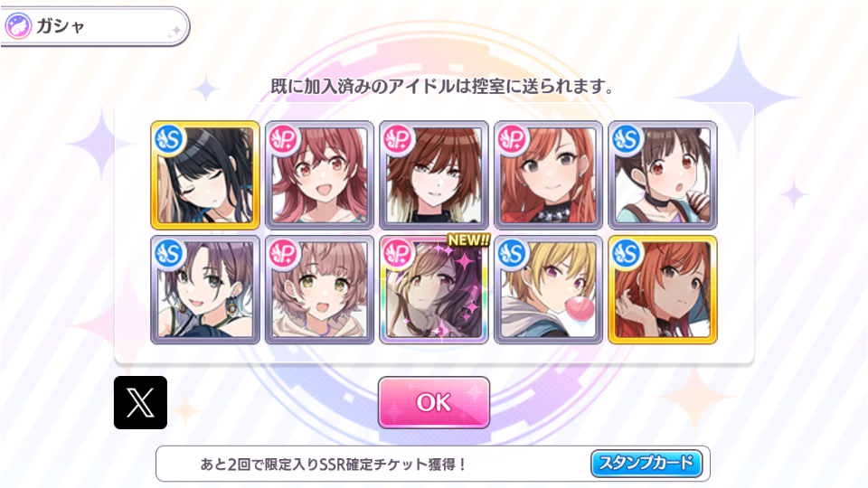Click the P badge on orange-haired idol card

point(513,139)
